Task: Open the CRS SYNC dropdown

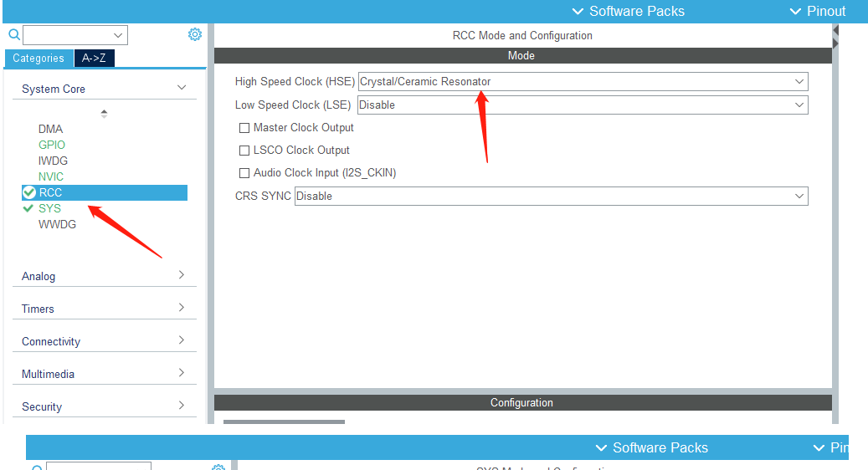Action: click(552, 196)
